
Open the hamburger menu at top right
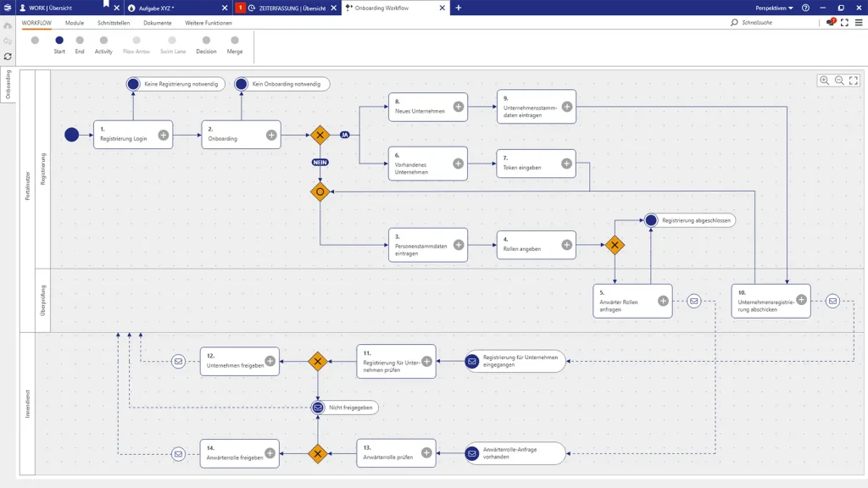859,23
